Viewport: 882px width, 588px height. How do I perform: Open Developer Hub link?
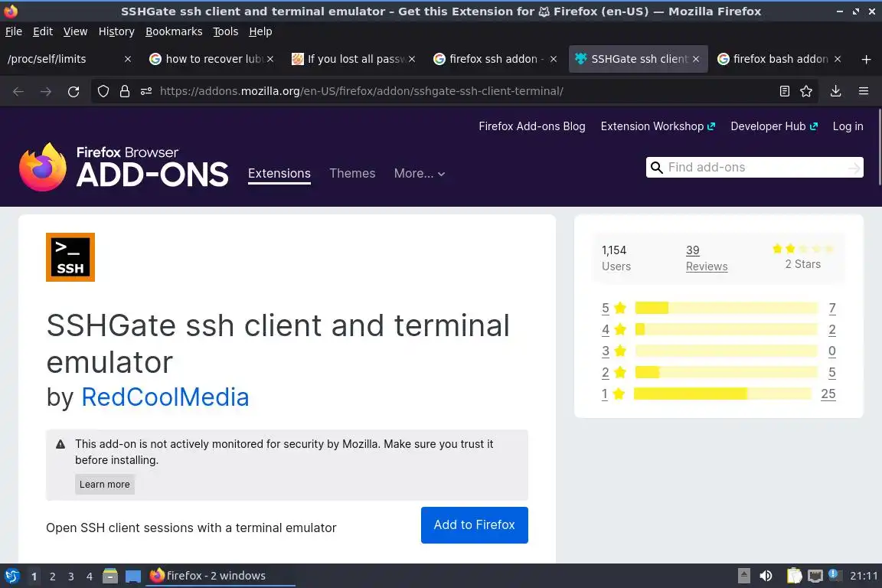coord(774,126)
